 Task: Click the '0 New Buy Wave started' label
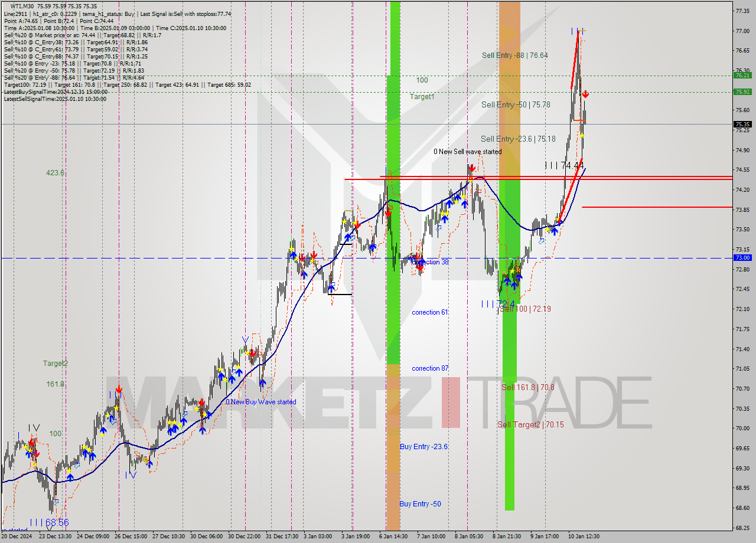pyautogui.click(x=260, y=402)
